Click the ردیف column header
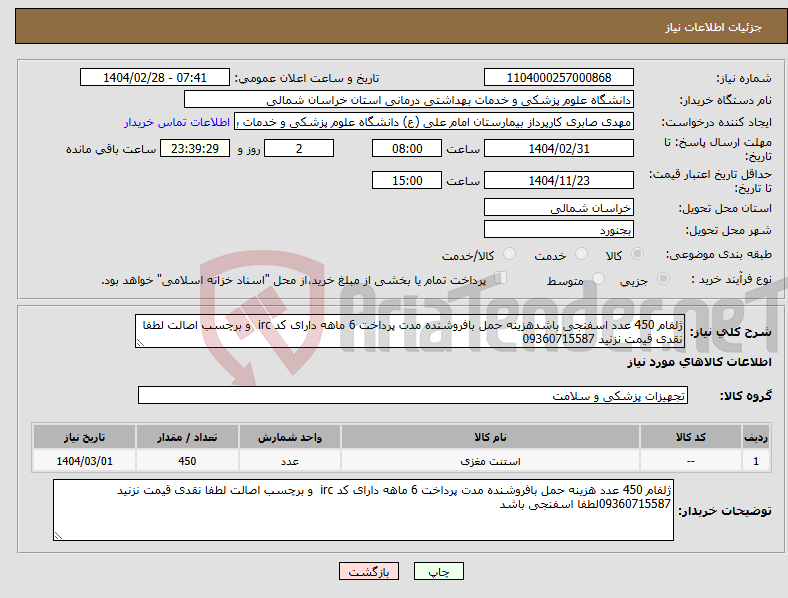Screen dimensions: 788x598 coord(756,437)
